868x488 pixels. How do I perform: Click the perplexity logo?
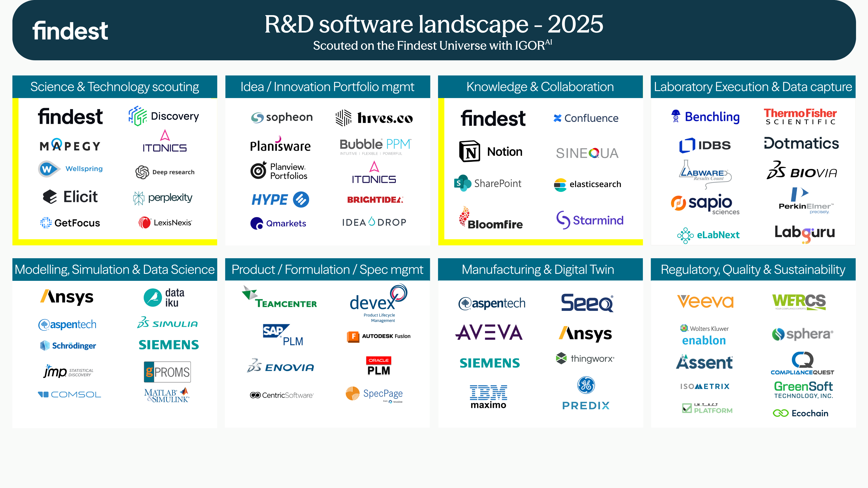163,198
